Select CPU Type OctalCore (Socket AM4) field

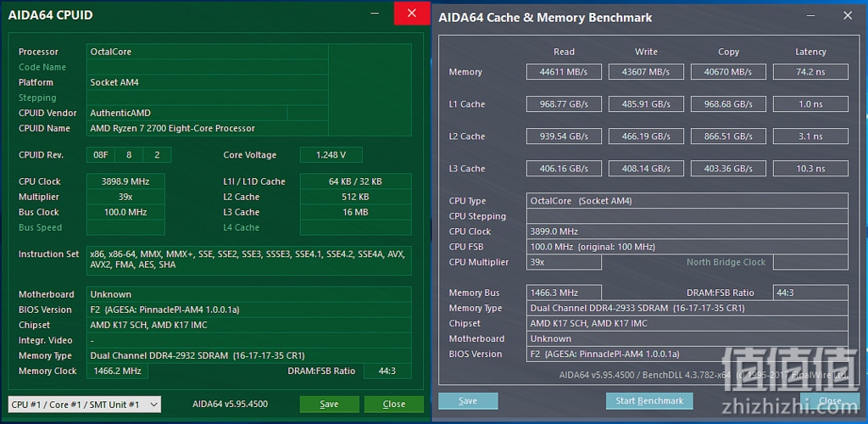click(x=687, y=201)
